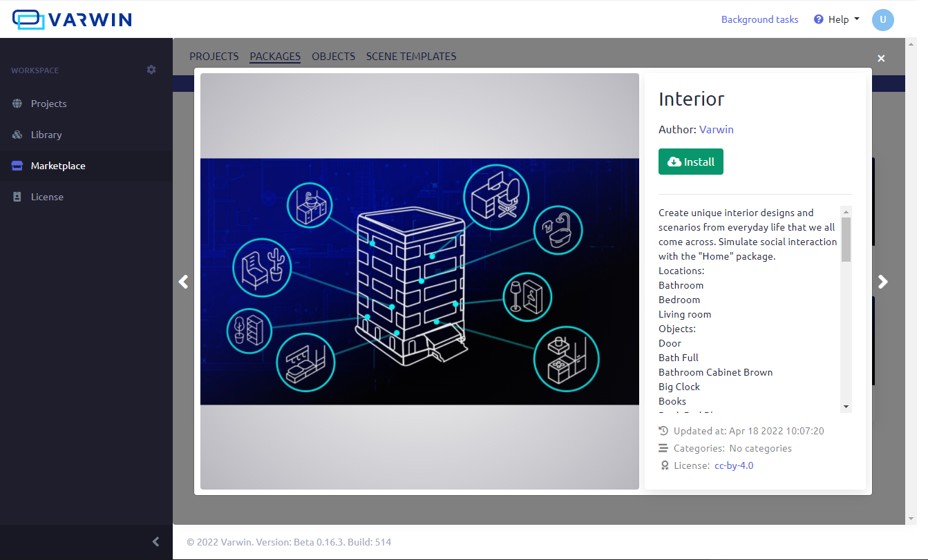Open the cc-by-4.0 license link
Viewport: 928px width, 560px height.
pyautogui.click(x=734, y=465)
